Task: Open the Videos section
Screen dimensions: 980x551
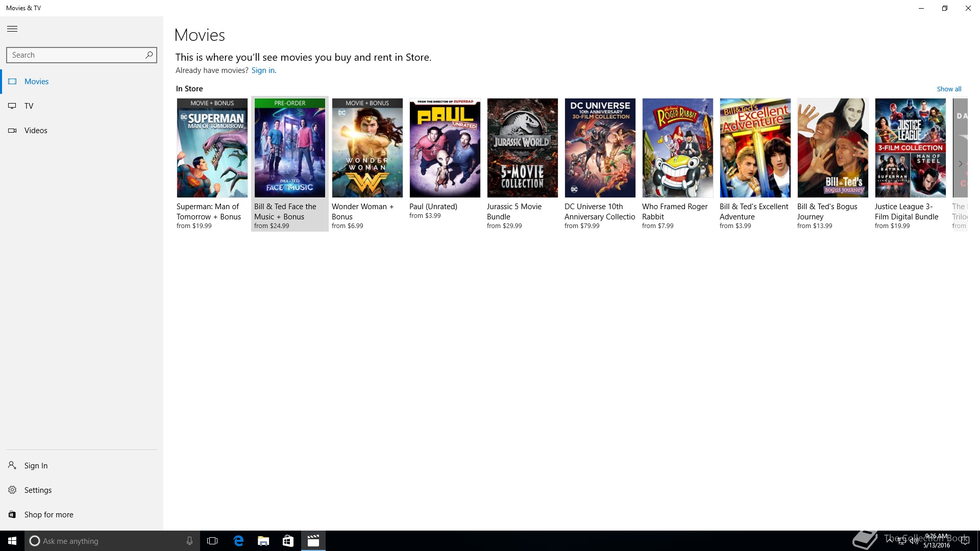Action: 82,131
